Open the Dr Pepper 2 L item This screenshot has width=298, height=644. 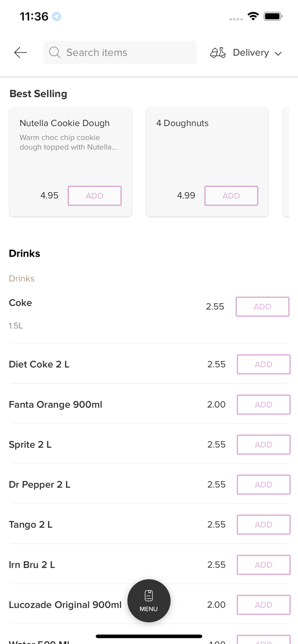click(40, 485)
